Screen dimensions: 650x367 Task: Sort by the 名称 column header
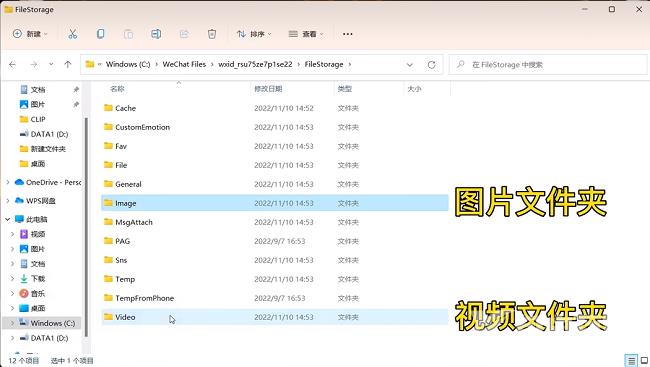tap(117, 89)
